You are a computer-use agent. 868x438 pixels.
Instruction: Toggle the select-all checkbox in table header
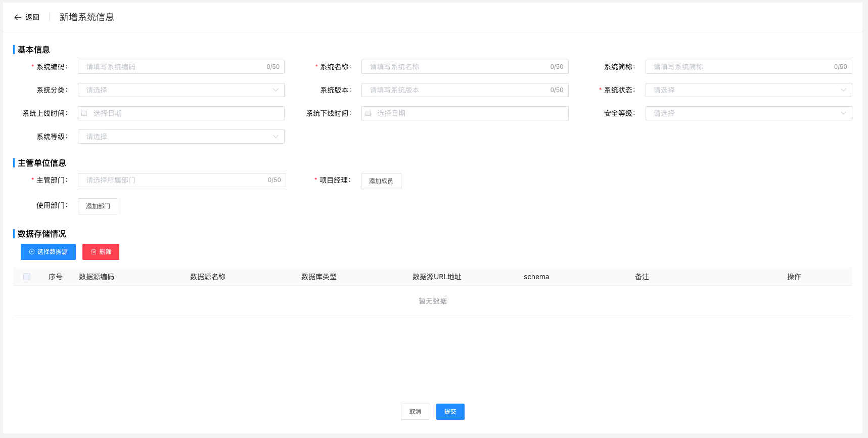click(x=27, y=277)
